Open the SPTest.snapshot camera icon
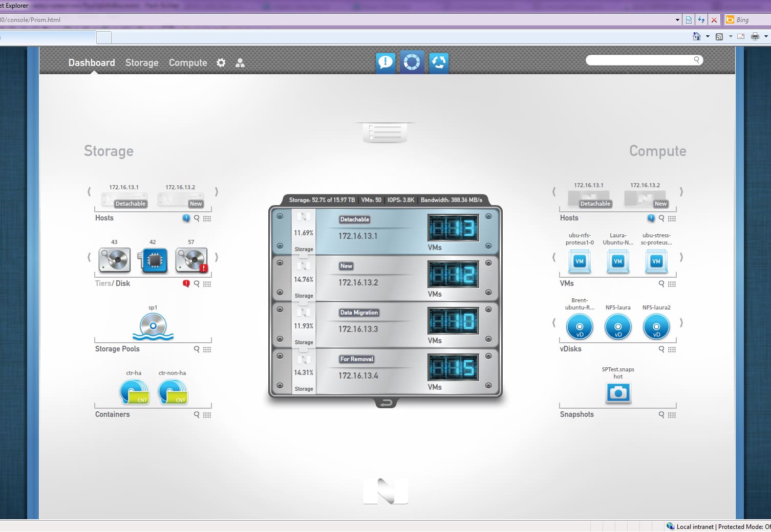This screenshot has height=532, width=771. tap(618, 393)
